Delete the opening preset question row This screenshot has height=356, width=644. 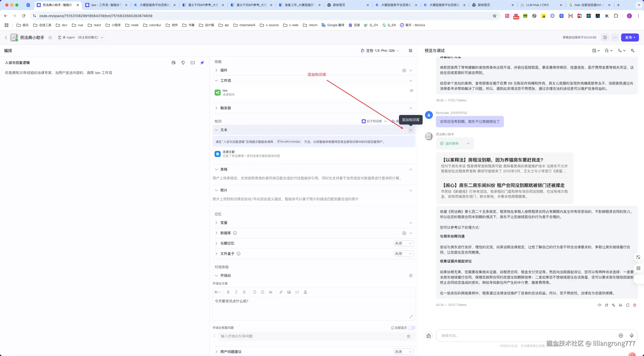(409, 336)
